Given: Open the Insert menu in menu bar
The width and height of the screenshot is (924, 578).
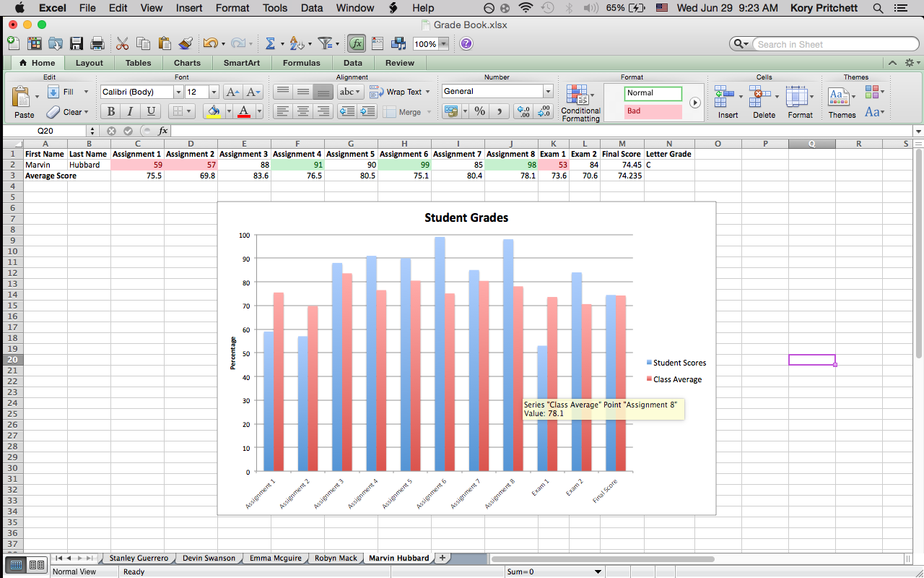Looking at the screenshot, I should click(189, 8).
